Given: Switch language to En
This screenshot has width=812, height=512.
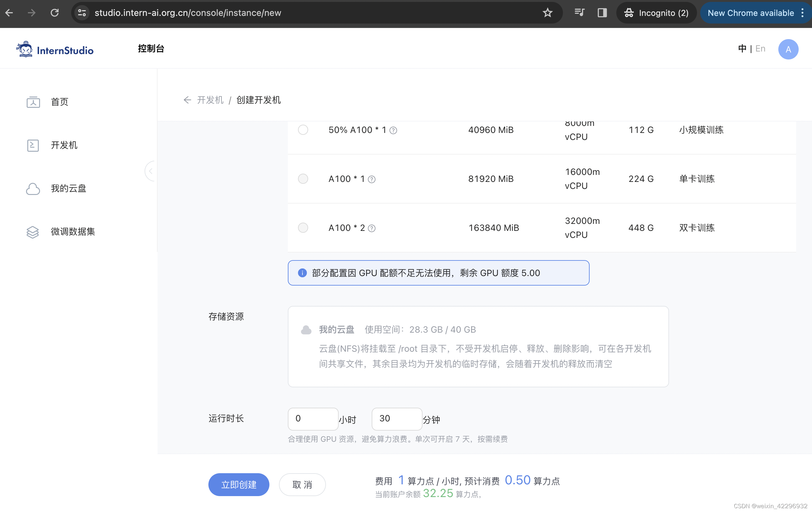Looking at the screenshot, I should 760,49.
